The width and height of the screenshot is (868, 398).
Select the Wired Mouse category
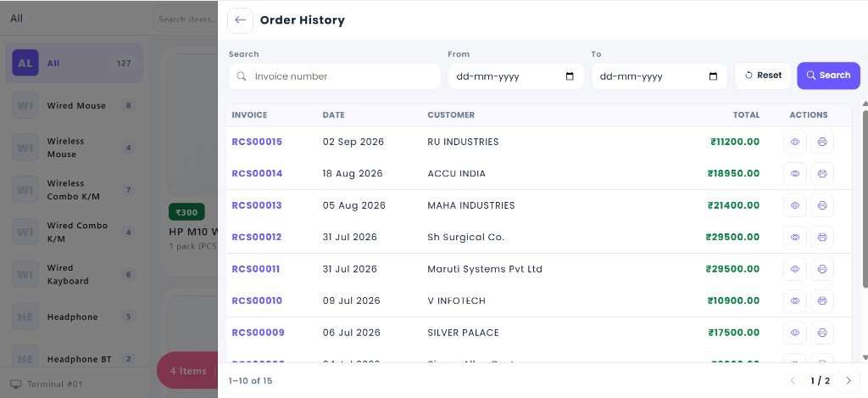[x=75, y=105]
